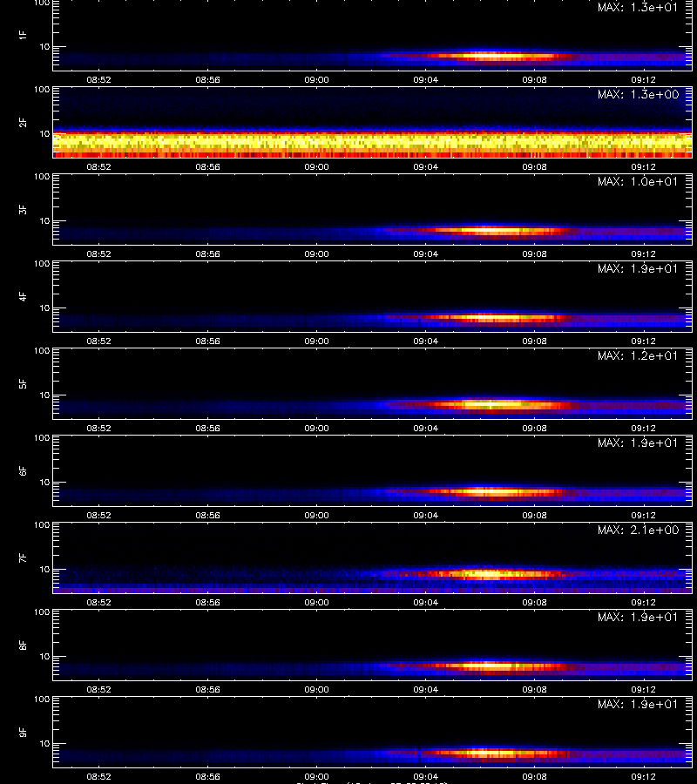697x784 pixels.
Task: Click 09:08 time label under 5F panel
Action: (x=534, y=429)
